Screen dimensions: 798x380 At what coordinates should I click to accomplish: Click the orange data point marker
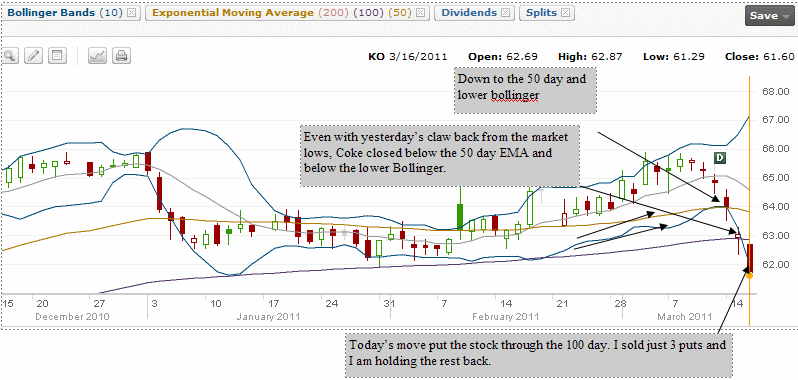(750, 275)
